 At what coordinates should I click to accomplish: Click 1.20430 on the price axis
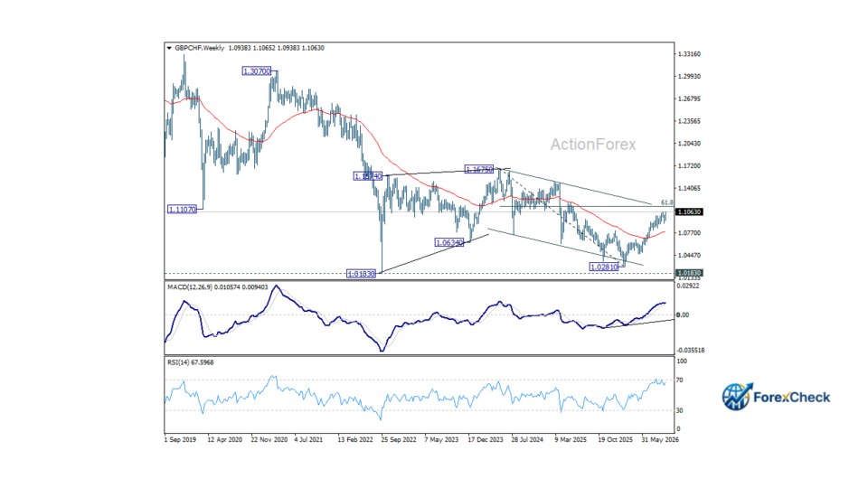[x=689, y=144]
